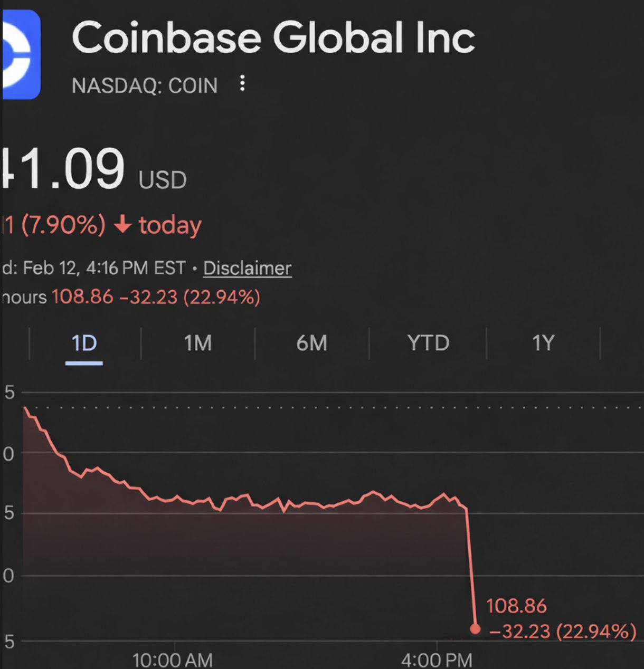Image resolution: width=644 pixels, height=669 pixels.
Task: Click the 4:00 PM axis label
Action: pyautogui.click(x=436, y=660)
